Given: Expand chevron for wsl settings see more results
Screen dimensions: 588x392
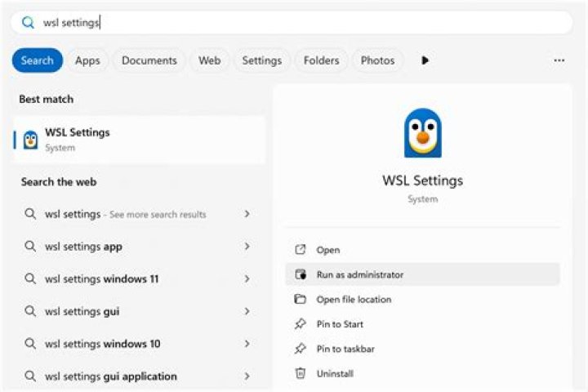Looking at the screenshot, I should pyautogui.click(x=247, y=214).
